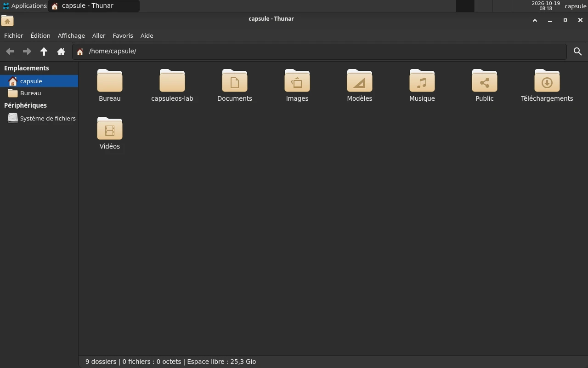Click the capsule - Thunar taskbar button

[x=93, y=6]
